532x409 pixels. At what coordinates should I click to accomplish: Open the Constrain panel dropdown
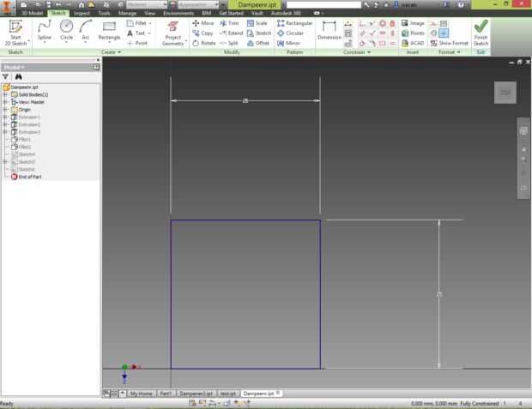(x=357, y=52)
